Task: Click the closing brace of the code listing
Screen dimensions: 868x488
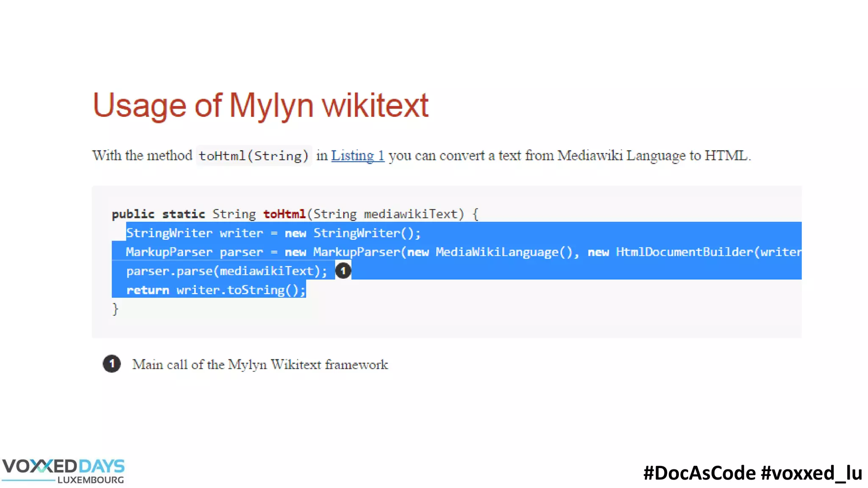Action: (x=115, y=309)
